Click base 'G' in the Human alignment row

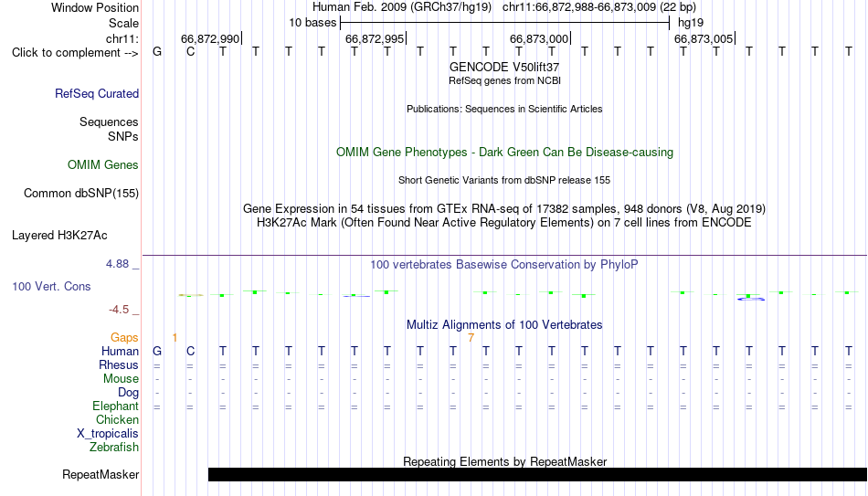[157, 351]
